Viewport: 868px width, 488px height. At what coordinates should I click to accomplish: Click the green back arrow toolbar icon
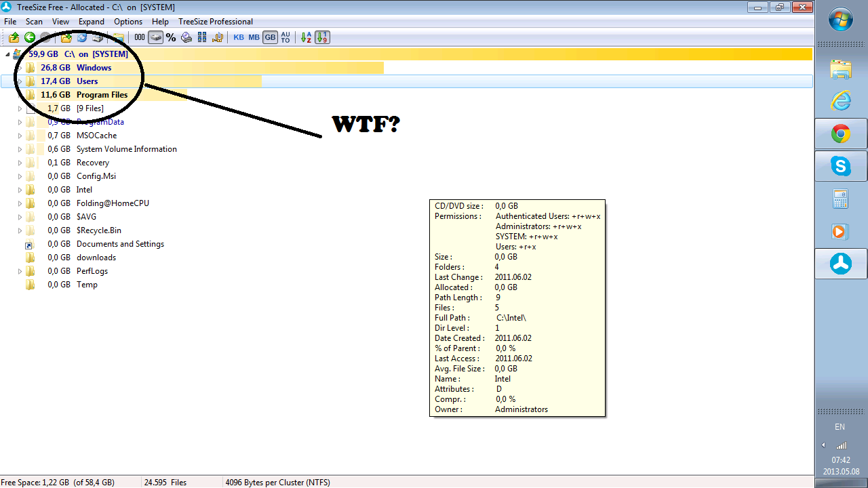(30, 37)
